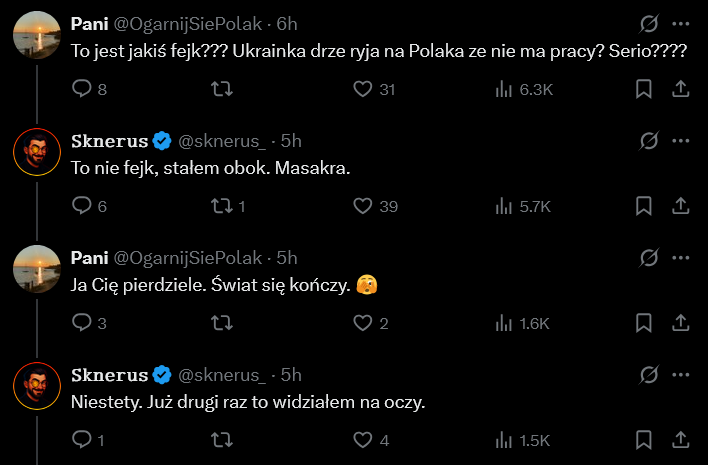Share Sknerus' "To nie fejk" tweet
Viewport: 708px width, 465px height.
pos(678,206)
